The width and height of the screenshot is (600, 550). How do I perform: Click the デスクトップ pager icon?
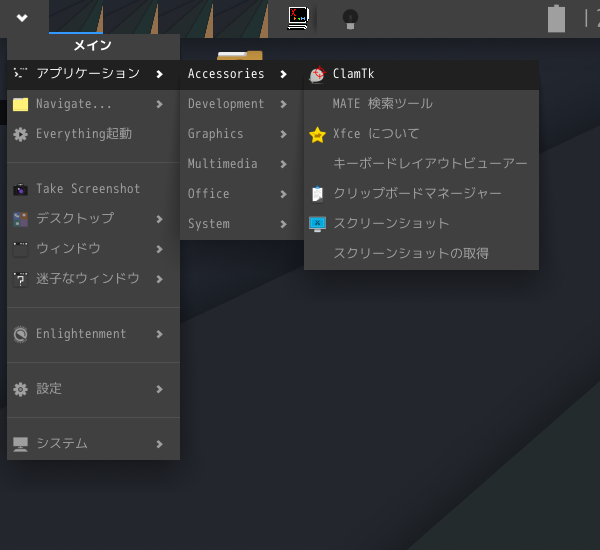[20, 219]
